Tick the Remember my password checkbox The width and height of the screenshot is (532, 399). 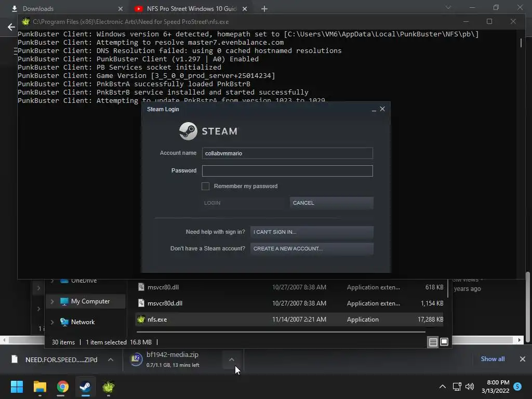tap(205, 186)
